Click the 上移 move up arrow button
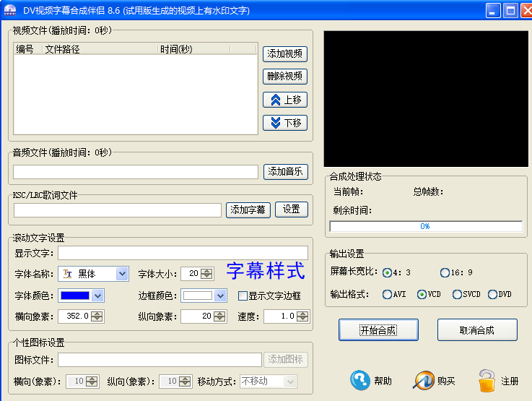Viewport: 532px width, 401px height. (x=285, y=100)
